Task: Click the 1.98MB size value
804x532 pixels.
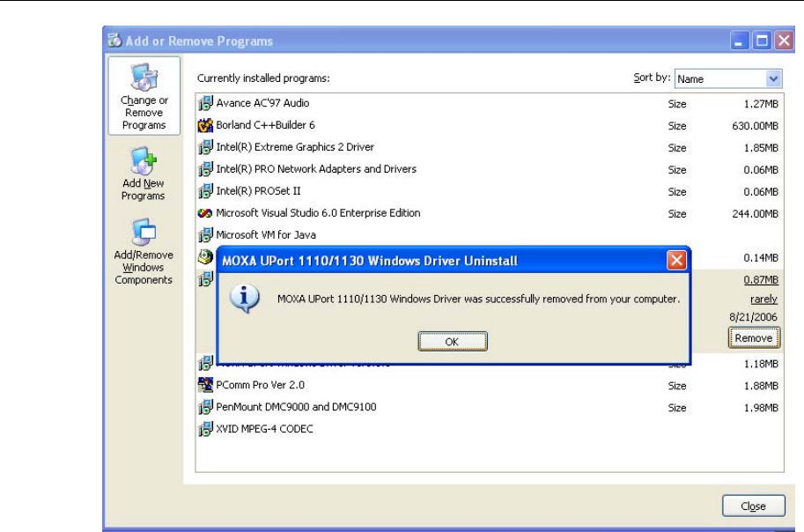Action: [x=761, y=408]
